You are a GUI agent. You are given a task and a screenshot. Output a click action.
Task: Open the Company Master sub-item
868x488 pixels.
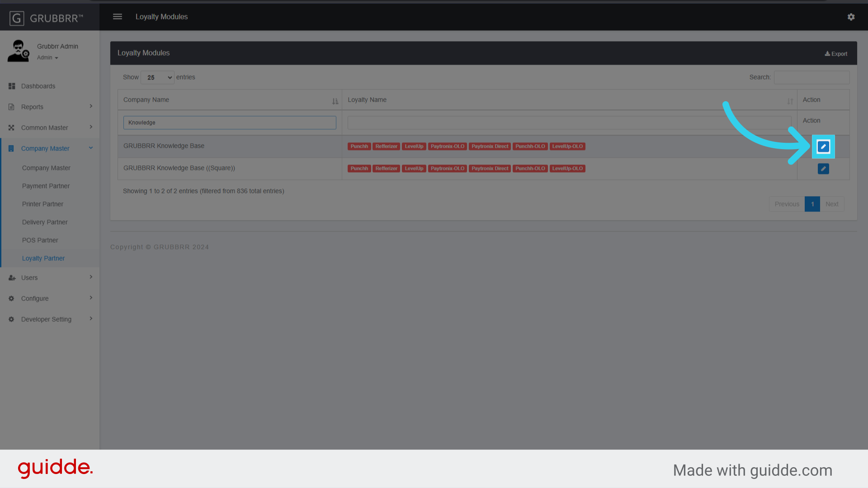pos(46,168)
